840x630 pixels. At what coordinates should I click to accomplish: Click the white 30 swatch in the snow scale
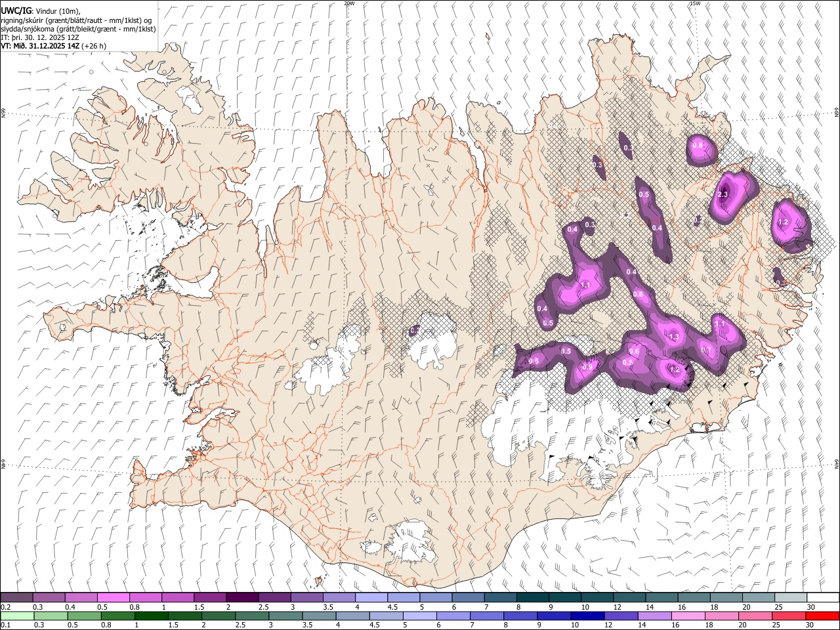822,597
